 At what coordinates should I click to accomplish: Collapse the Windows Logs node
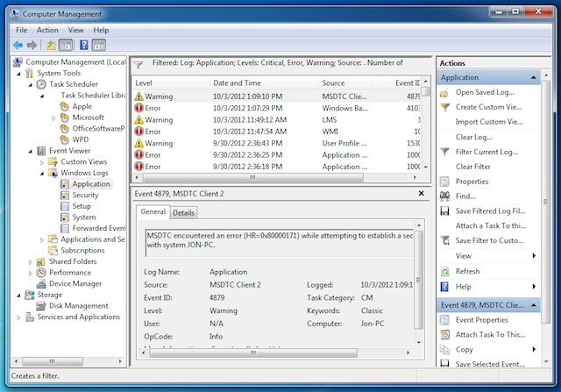42,174
